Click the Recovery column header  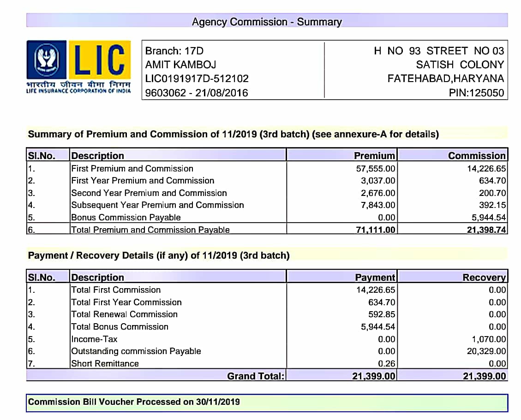[x=484, y=277]
